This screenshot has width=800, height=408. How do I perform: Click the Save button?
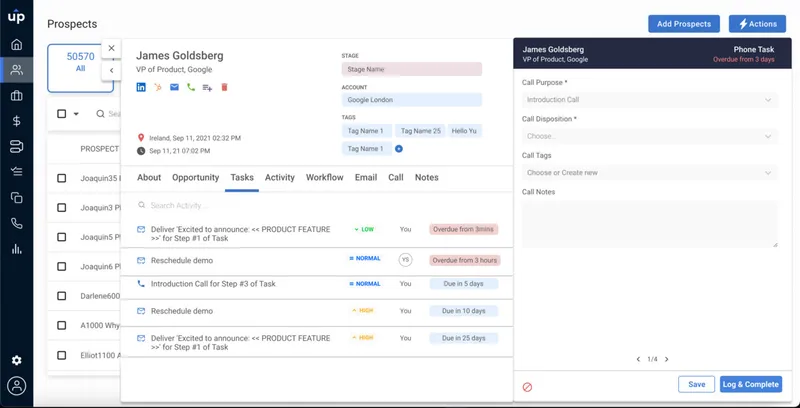pos(696,385)
